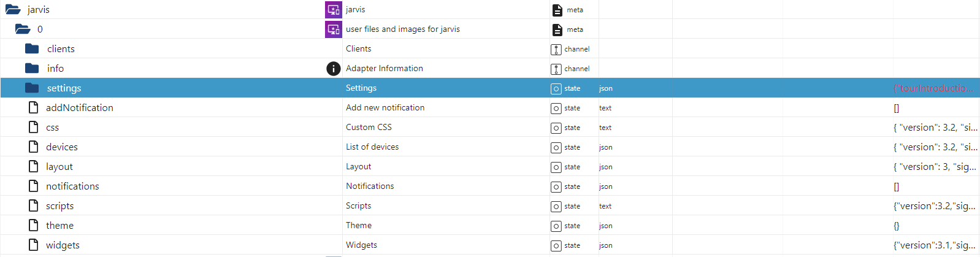Select the theme state entry
This screenshot has height=257, width=980.
point(59,226)
